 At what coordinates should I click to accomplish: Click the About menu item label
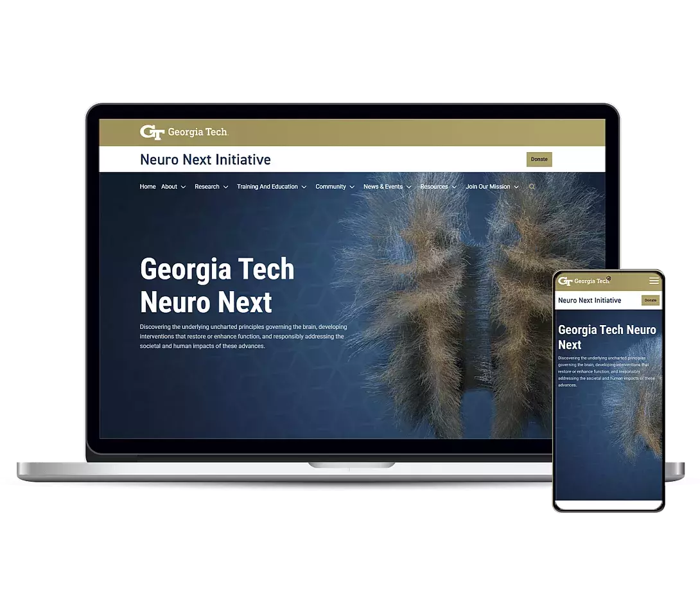pos(169,186)
